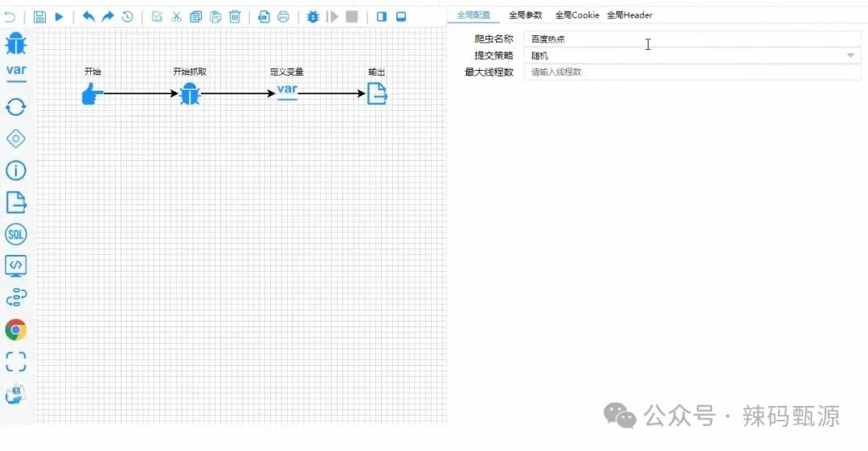Click the 爬虫名称 label

[493, 39]
